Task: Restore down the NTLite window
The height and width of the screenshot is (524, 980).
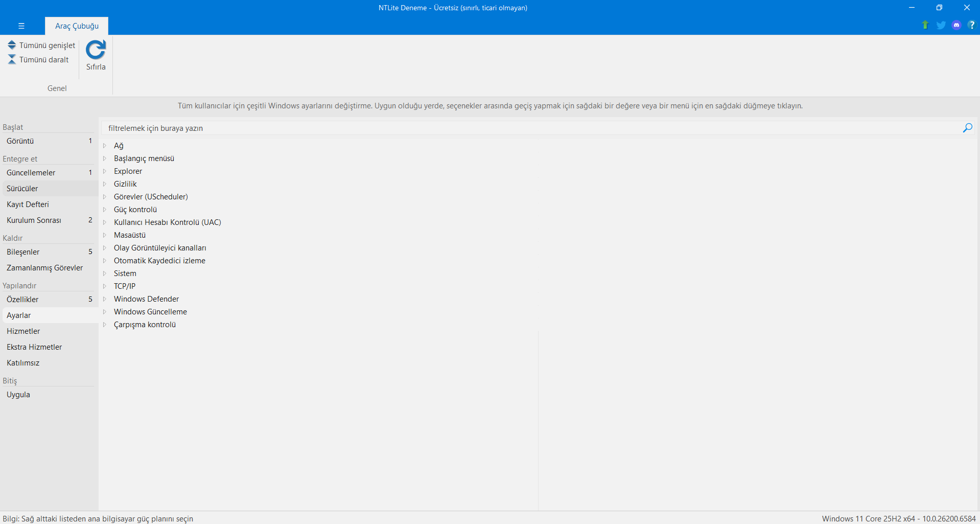Action: click(939, 8)
